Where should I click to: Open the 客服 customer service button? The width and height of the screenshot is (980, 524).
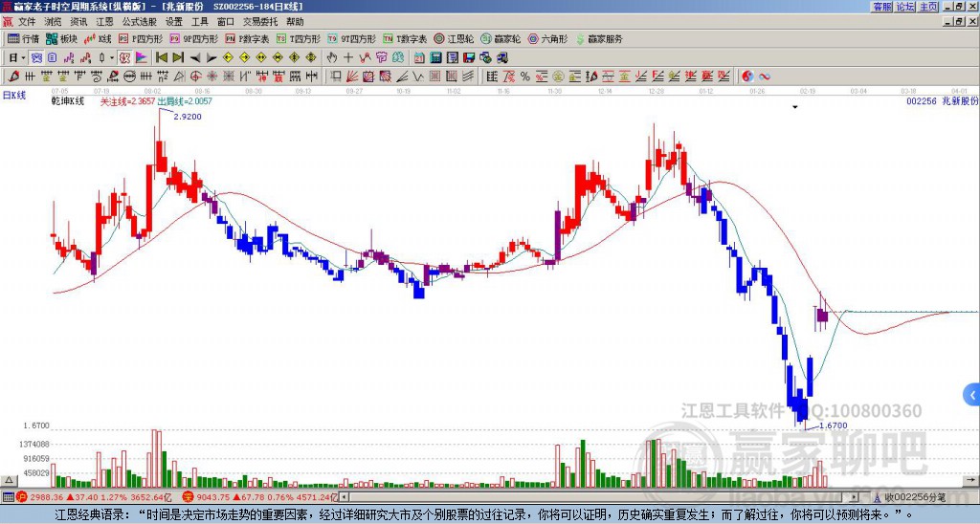pos(882,7)
